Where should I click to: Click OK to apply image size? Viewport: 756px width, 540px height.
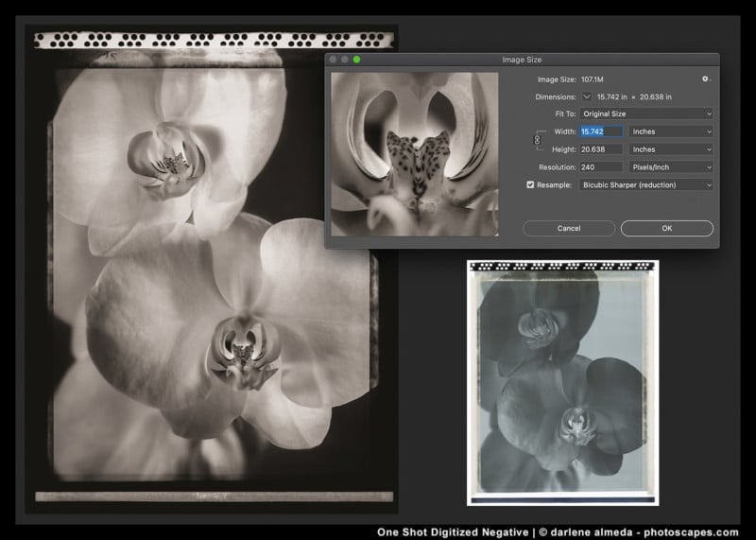(x=666, y=228)
